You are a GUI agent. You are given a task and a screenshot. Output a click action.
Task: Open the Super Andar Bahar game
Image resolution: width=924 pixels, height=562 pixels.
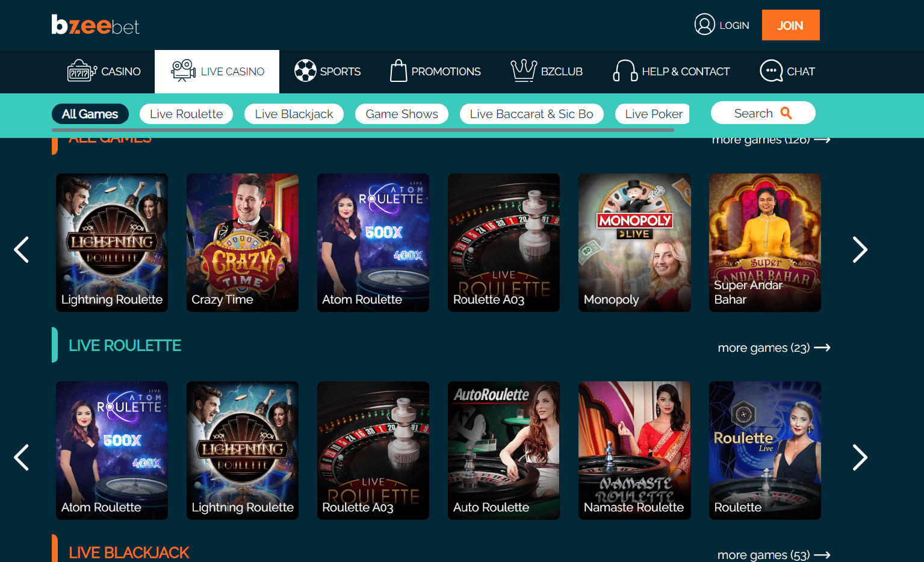coord(765,243)
